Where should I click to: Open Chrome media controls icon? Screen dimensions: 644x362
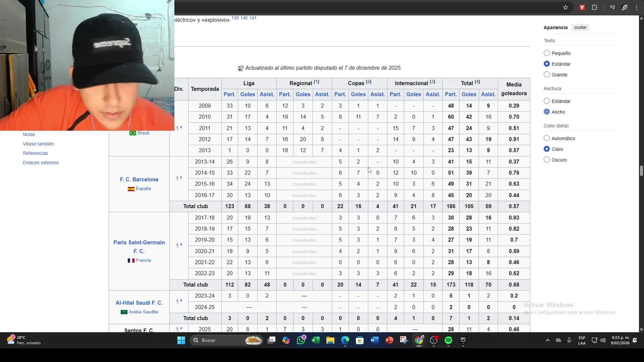pyautogui.click(x=612, y=8)
